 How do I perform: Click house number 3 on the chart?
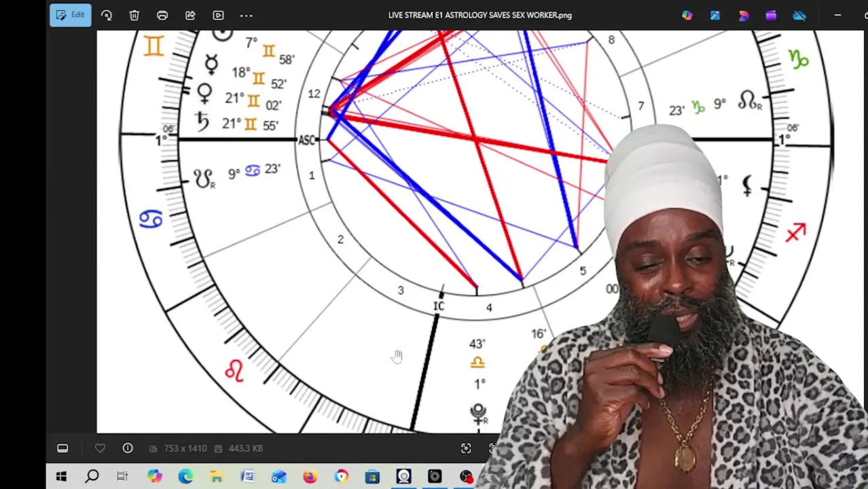pos(401,291)
